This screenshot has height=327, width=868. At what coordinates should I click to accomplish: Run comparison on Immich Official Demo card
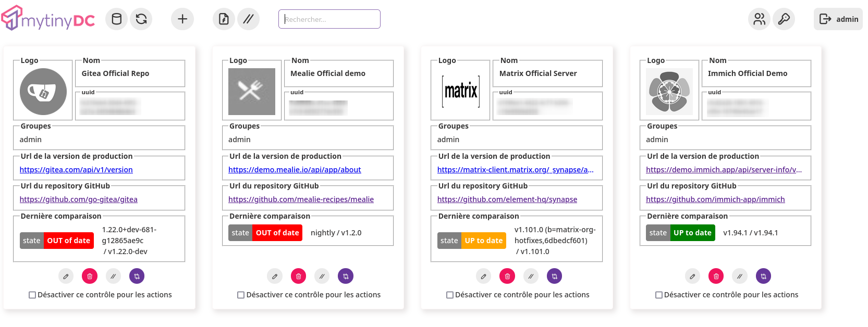pyautogui.click(x=764, y=276)
